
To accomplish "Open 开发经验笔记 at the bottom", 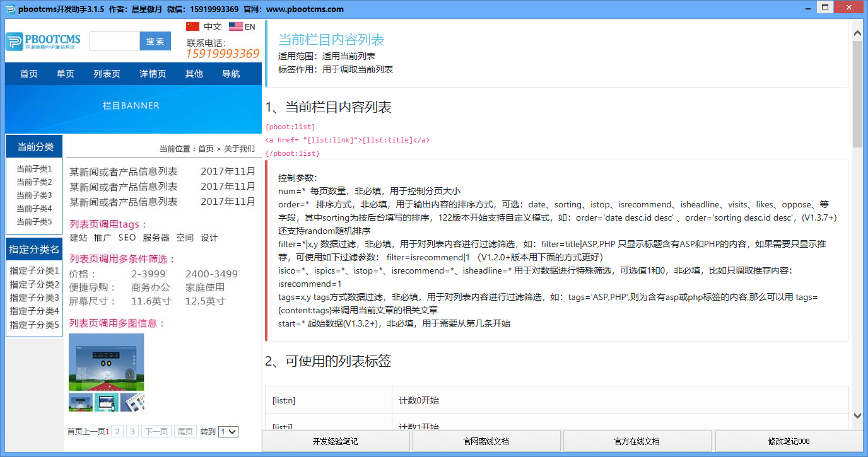I will [x=334, y=441].
